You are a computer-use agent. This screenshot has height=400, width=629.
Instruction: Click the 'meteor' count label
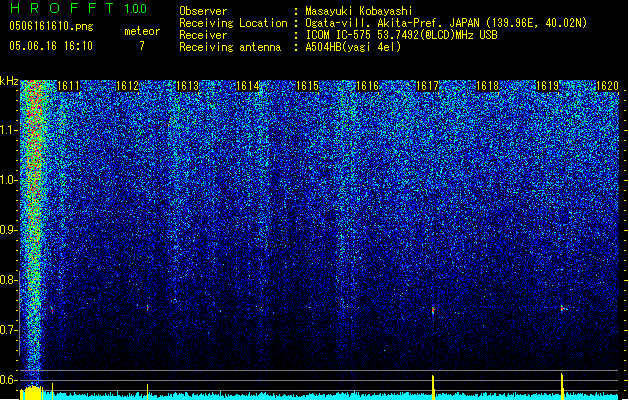[x=142, y=31]
